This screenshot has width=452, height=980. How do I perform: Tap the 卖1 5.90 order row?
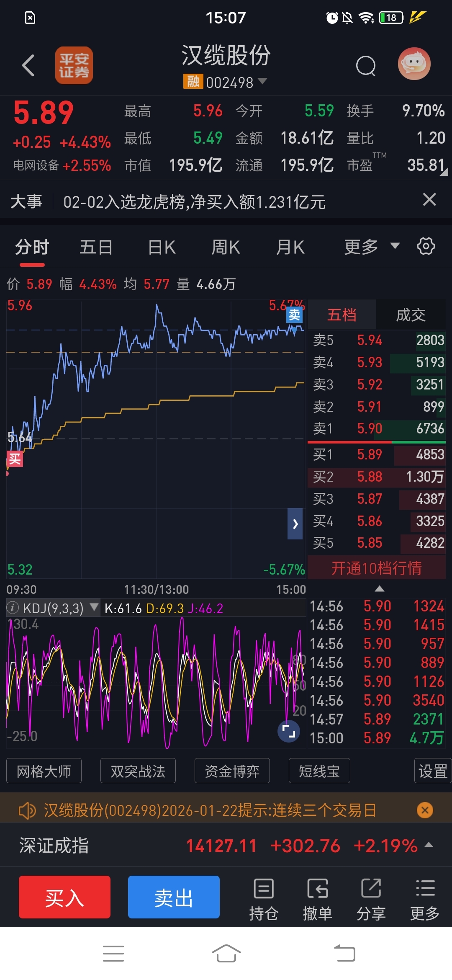(377, 428)
